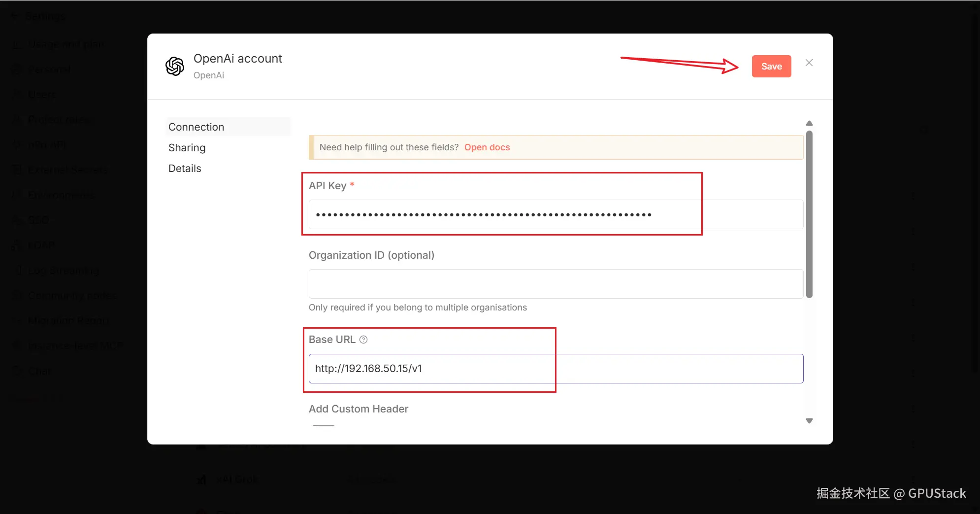This screenshot has width=980, height=514.
Task: Click the 'API Key' label
Action: (327, 186)
